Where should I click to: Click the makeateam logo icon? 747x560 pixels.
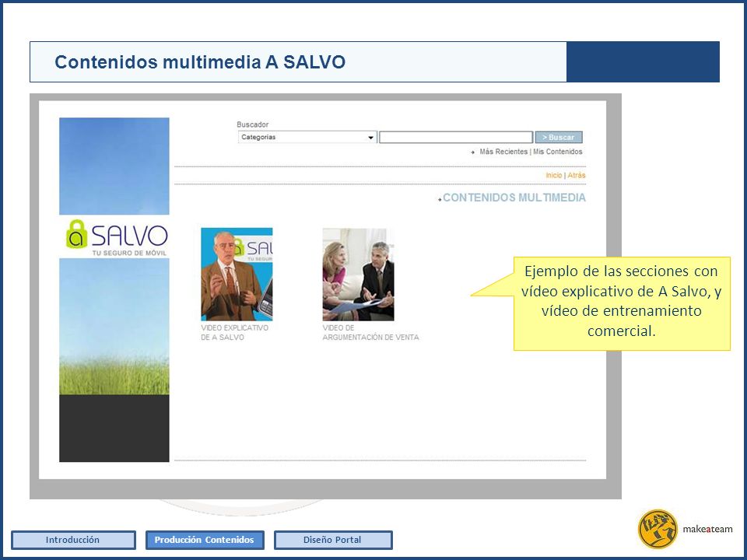click(658, 529)
